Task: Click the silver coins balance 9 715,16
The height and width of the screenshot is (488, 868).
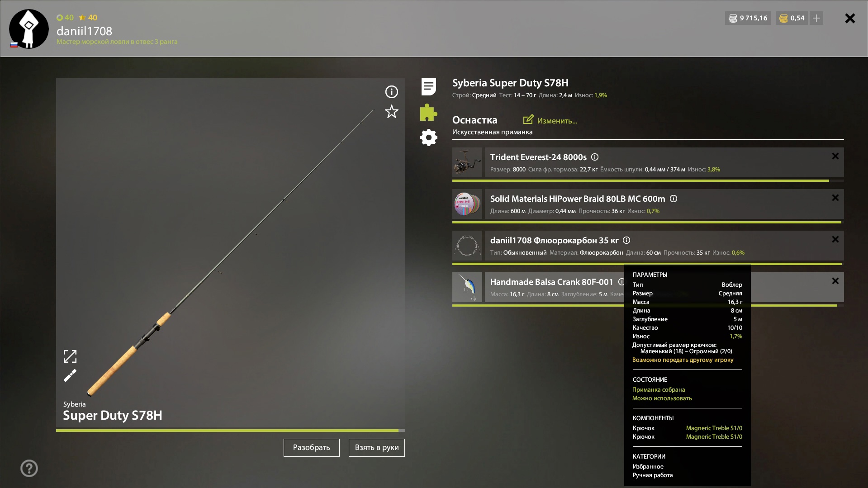Action: click(748, 18)
